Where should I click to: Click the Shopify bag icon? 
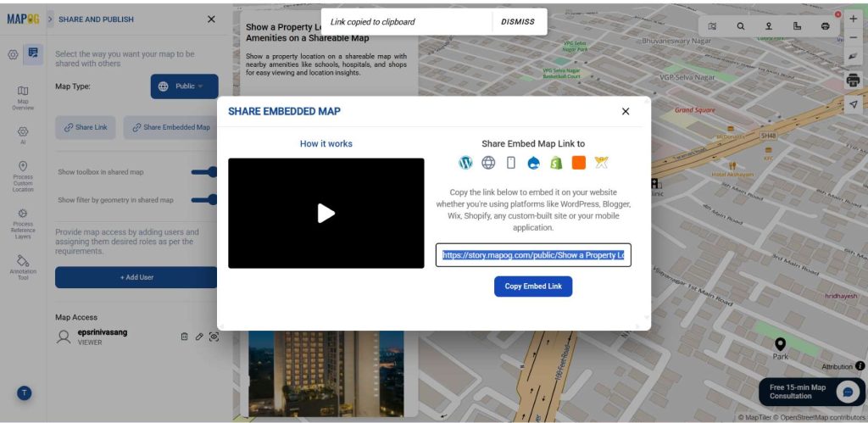[556, 162]
